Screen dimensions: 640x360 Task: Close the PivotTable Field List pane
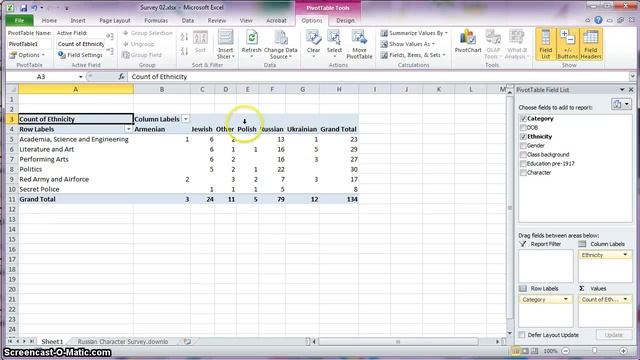(631, 89)
